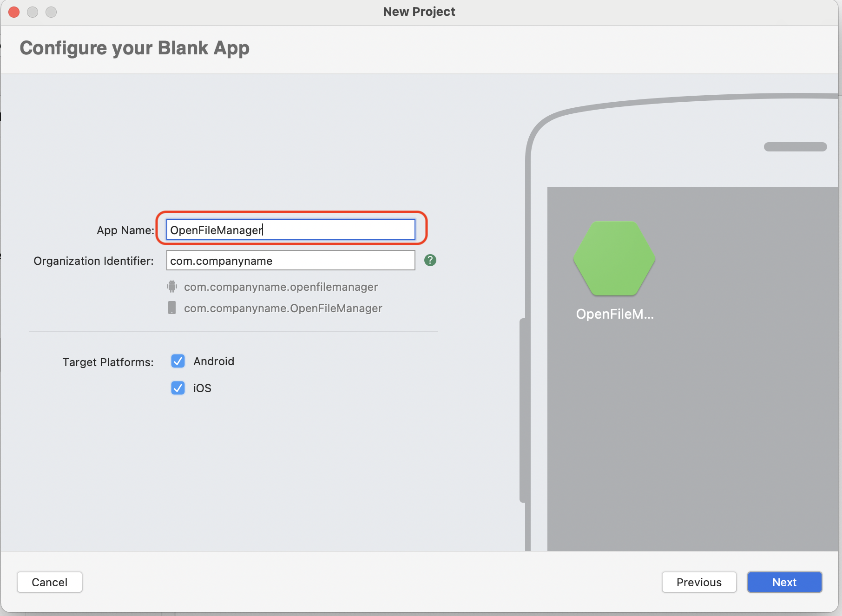Click the Target Platforms label
The height and width of the screenshot is (616, 842).
[x=108, y=362]
